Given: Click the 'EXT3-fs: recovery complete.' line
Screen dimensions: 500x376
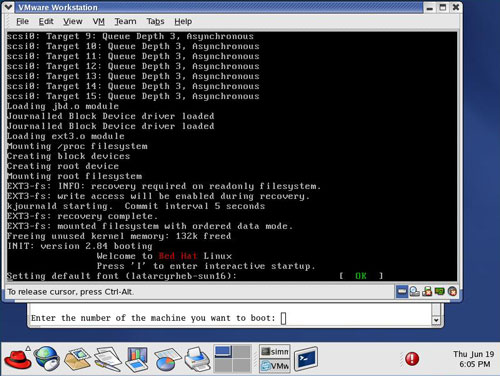Looking at the screenshot, I should click(x=82, y=216).
